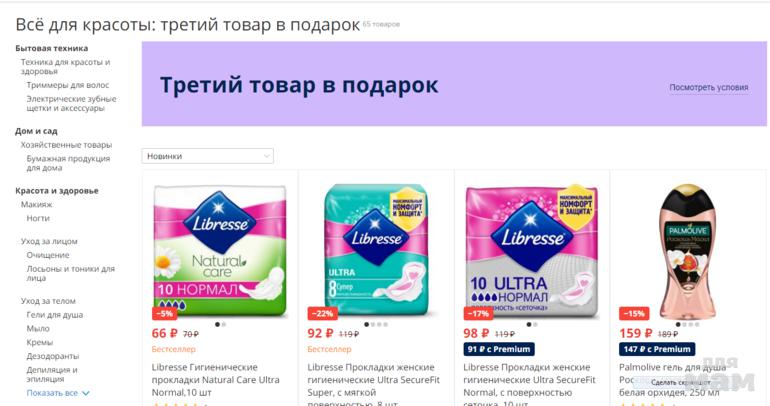Select Триммеры для волос category

[x=68, y=85]
